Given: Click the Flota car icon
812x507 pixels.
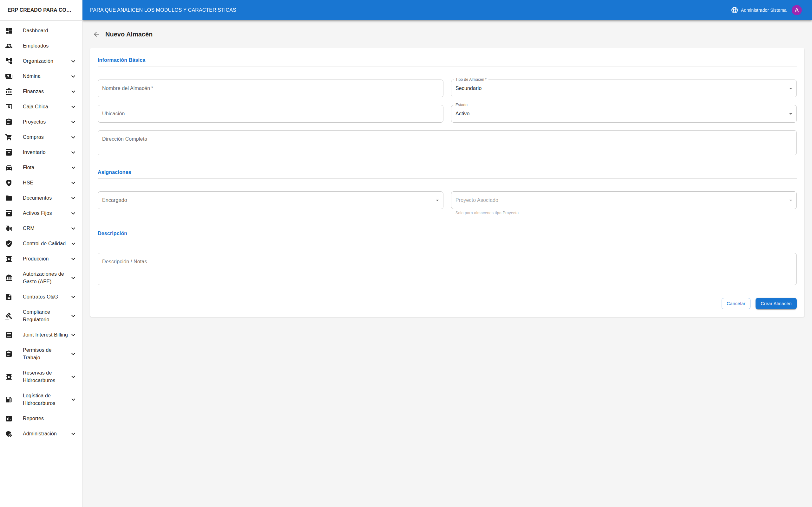Looking at the screenshot, I should 9,168.
